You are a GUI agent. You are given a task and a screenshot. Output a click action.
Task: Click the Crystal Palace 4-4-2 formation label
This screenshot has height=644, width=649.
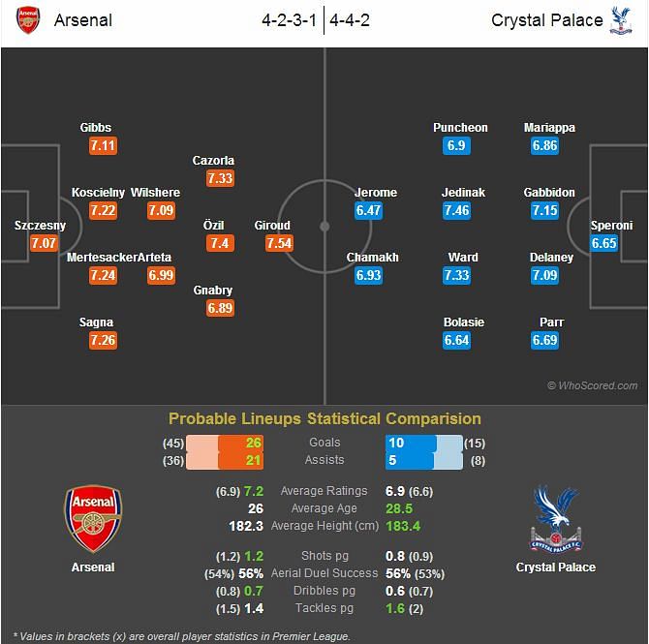[x=350, y=20]
